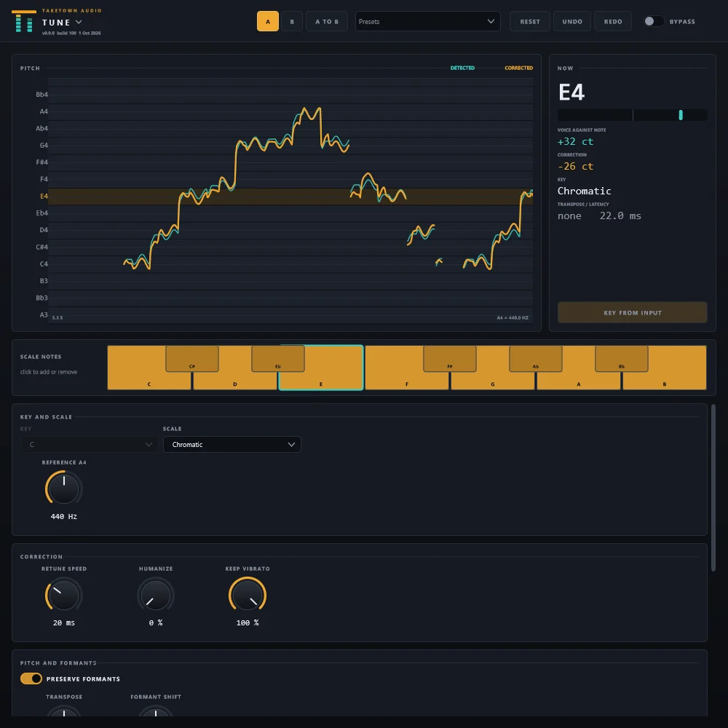728x728 pixels.
Task: Click KEY FROM INPUT button
Action: (x=633, y=312)
